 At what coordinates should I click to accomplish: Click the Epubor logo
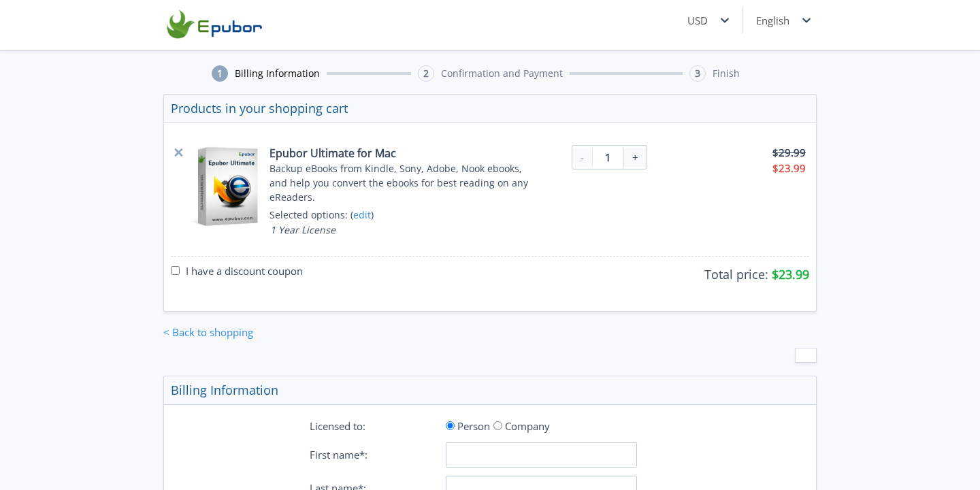tap(214, 24)
